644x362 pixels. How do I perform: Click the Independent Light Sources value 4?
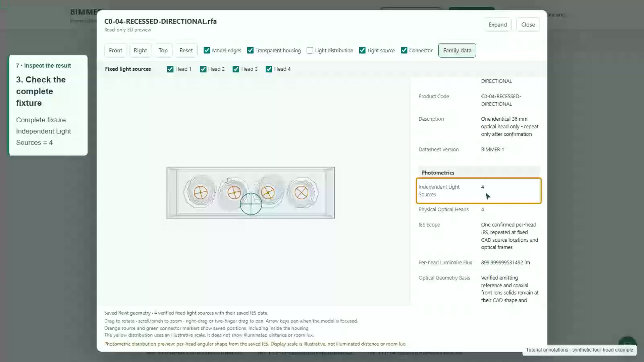pyautogui.click(x=482, y=187)
